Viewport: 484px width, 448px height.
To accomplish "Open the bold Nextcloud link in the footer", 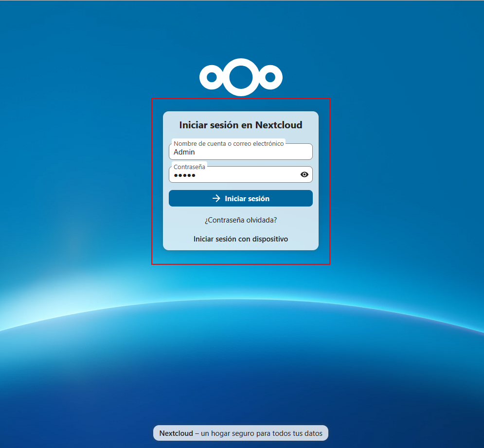I will pos(176,433).
